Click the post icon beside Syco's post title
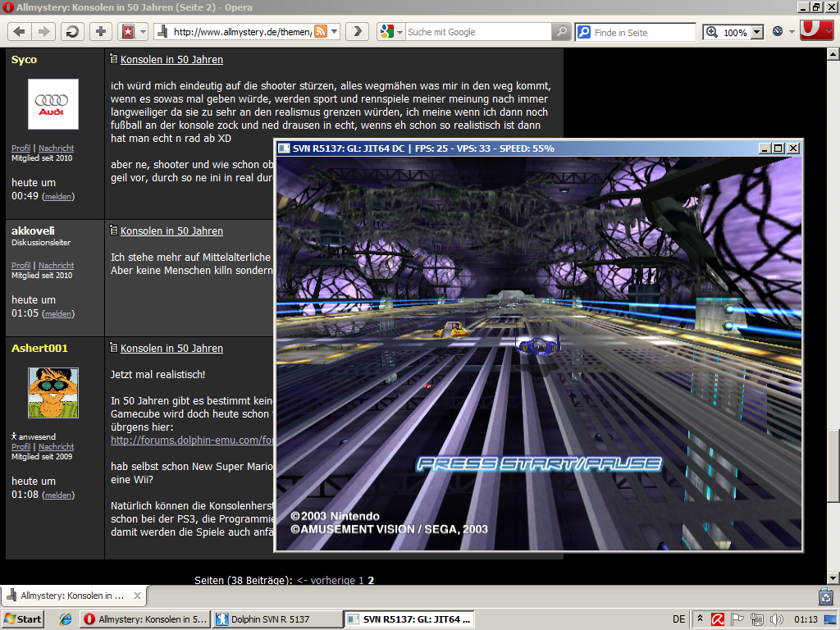Screen dimensions: 840x630 113,59
